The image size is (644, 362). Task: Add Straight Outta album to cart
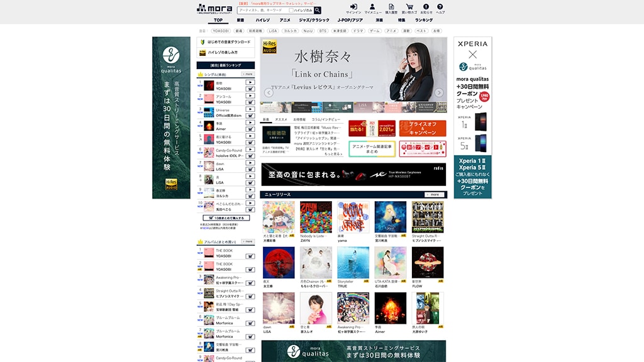point(250,297)
